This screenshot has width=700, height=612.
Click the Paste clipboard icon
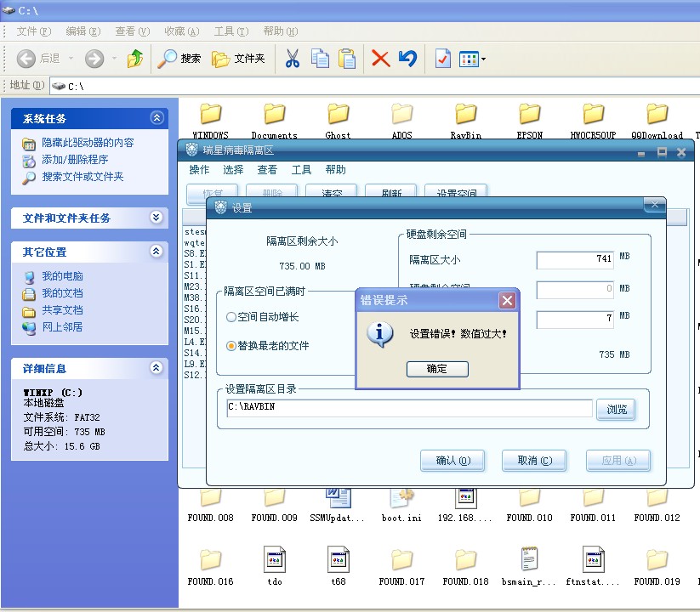coord(347,59)
